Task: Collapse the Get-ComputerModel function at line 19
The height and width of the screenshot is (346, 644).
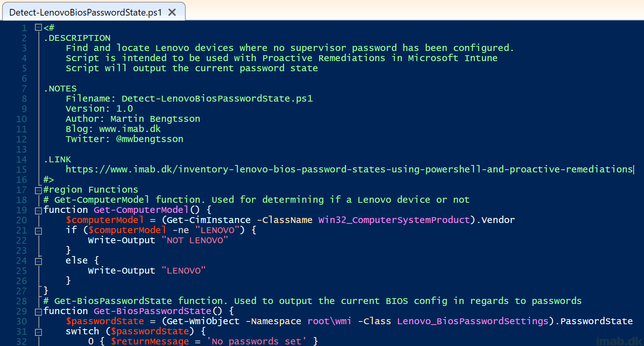Action: click(38, 211)
